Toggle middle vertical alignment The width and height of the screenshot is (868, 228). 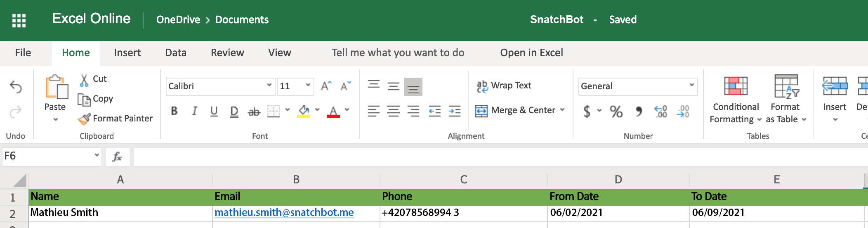pyautogui.click(x=394, y=86)
